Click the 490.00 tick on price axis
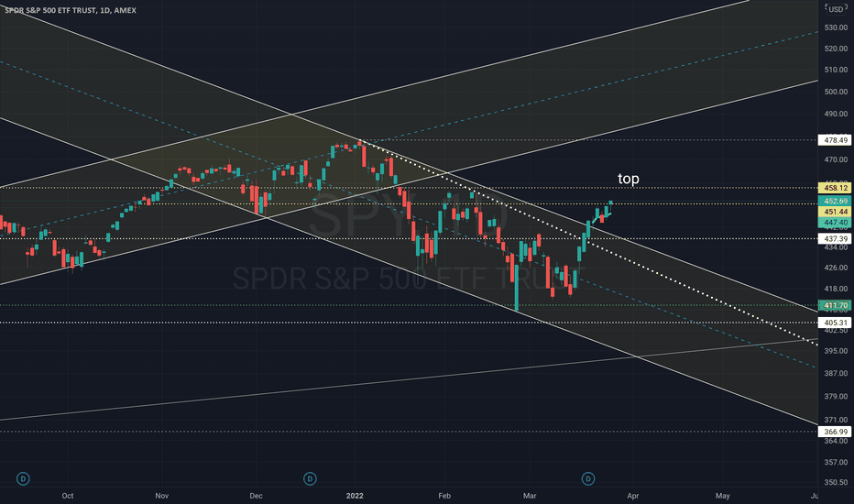This screenshot has width=854, height=504. 836,114
